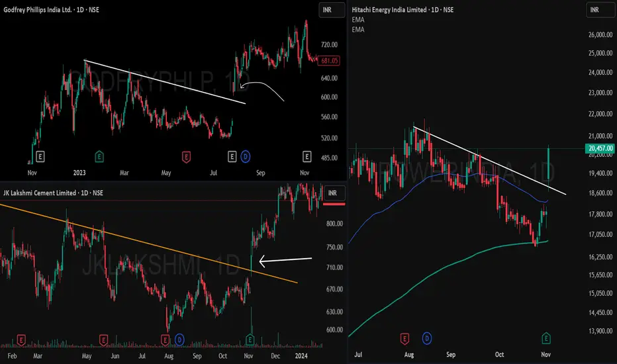Open red earnings marker on Hitachi Energy chart
Image resolution: width=617 pixels, height=364 pixels.
(404, 338)
